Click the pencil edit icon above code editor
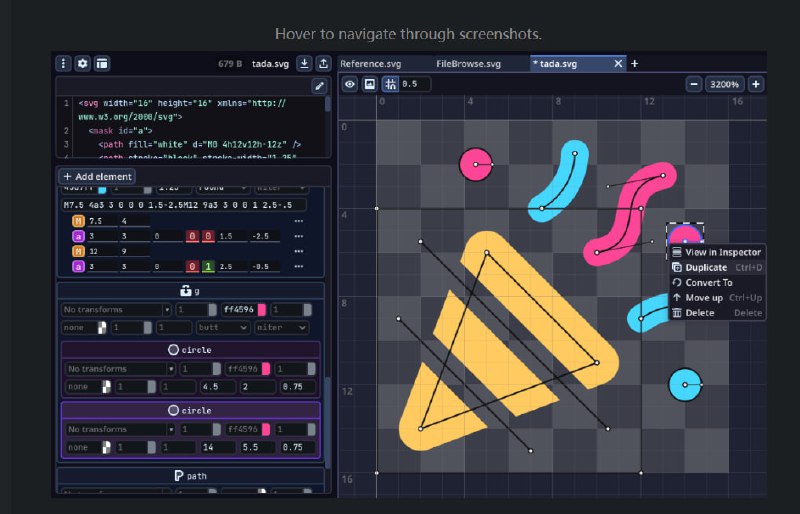This screenshot has height=514, width=800. pos(319,86)
